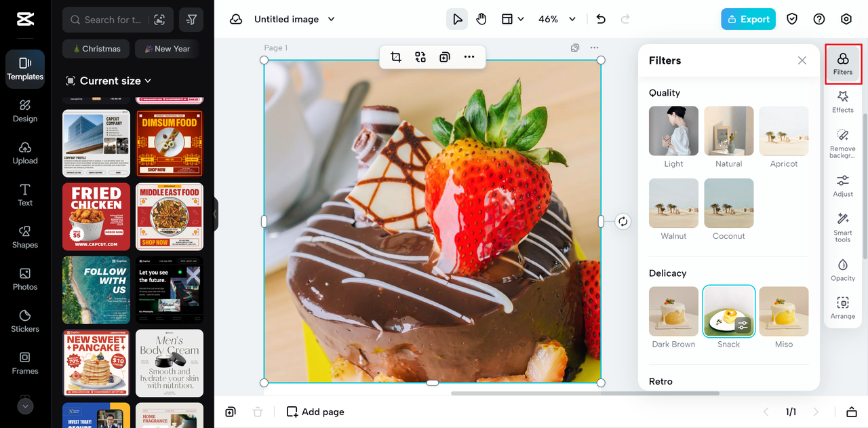Open the Stickers sidebar panel
The image size is (868, 428).
tap(25, 322)
